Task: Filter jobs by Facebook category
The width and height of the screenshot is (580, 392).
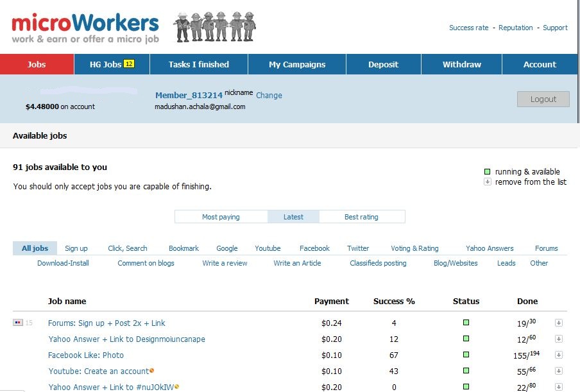Action: pyautogui.click(x=315, y=248)
